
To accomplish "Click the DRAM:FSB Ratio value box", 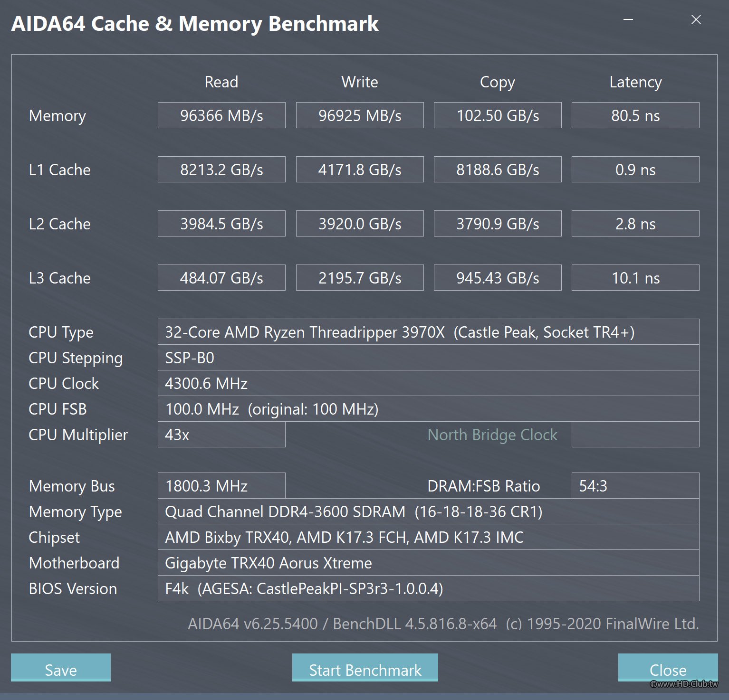I will coord(635,486).
